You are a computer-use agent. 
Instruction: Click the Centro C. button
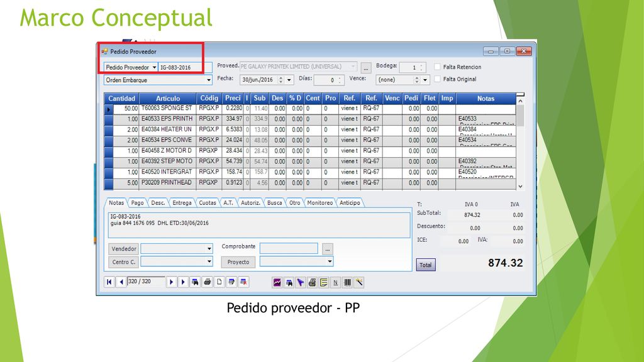click(x=124, y=262)
